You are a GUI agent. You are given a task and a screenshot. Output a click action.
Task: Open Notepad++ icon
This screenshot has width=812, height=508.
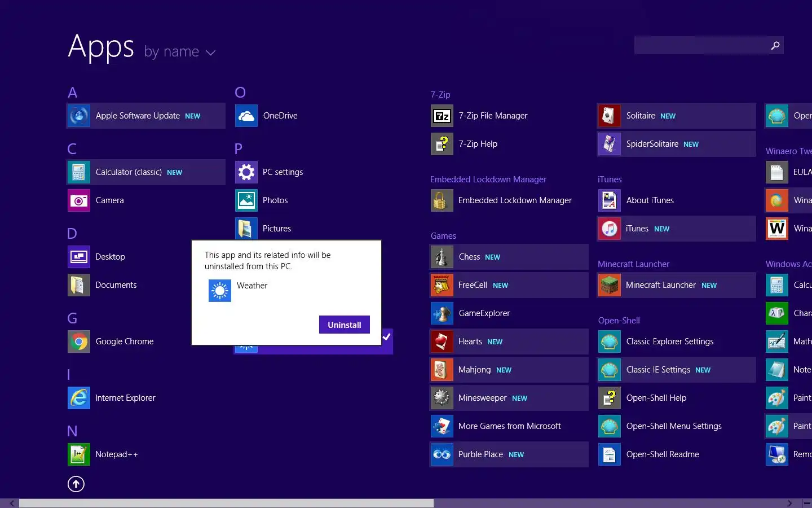coord(79,454)
